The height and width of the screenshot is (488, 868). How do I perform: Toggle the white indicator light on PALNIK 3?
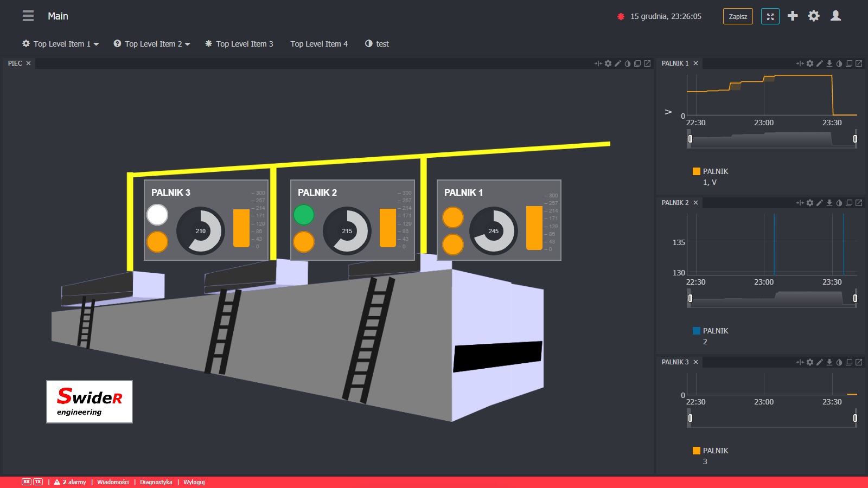click(157, 215)
